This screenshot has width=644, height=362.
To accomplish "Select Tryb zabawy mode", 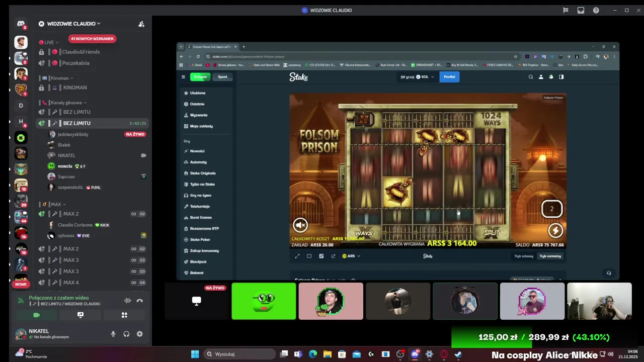I will [x=523, y=256].
